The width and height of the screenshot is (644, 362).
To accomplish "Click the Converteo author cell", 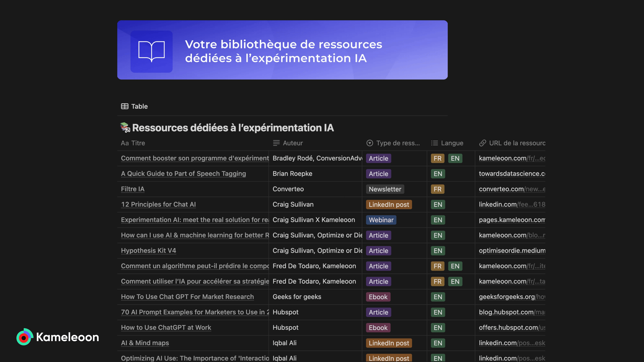I will click(316, 189).
